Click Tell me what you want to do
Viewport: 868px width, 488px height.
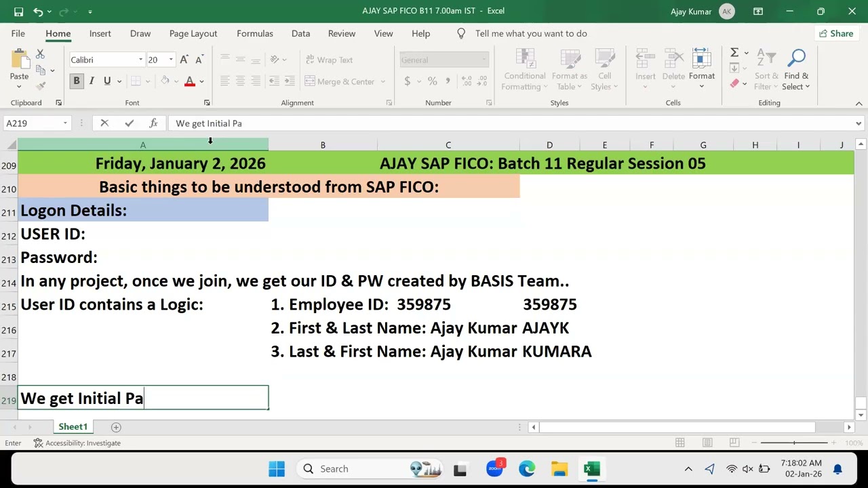[531, 33]
